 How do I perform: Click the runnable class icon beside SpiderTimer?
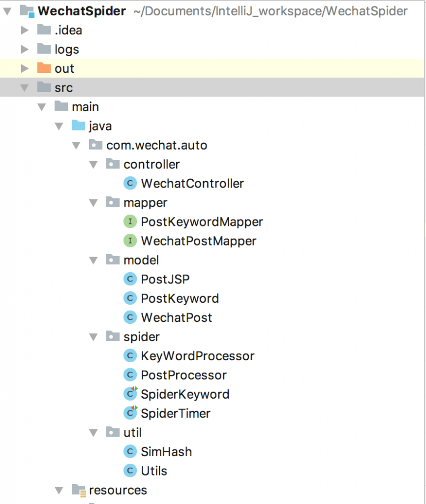(130, 413)
